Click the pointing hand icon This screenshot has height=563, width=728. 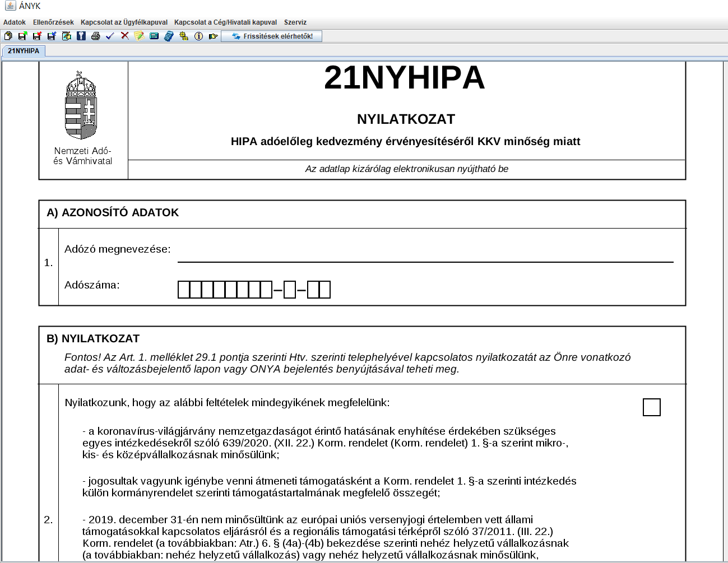pyautogui.click(x=213, y=36)
